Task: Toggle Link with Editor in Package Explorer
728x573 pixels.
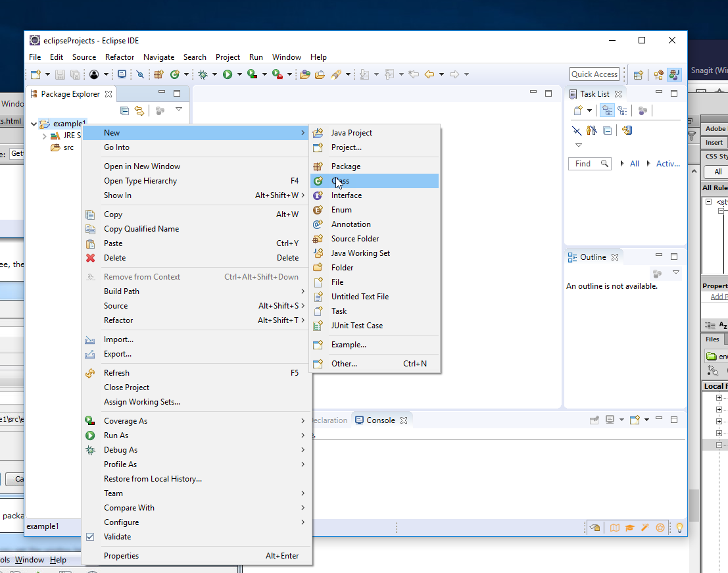Action: click(x=139, y=111)
